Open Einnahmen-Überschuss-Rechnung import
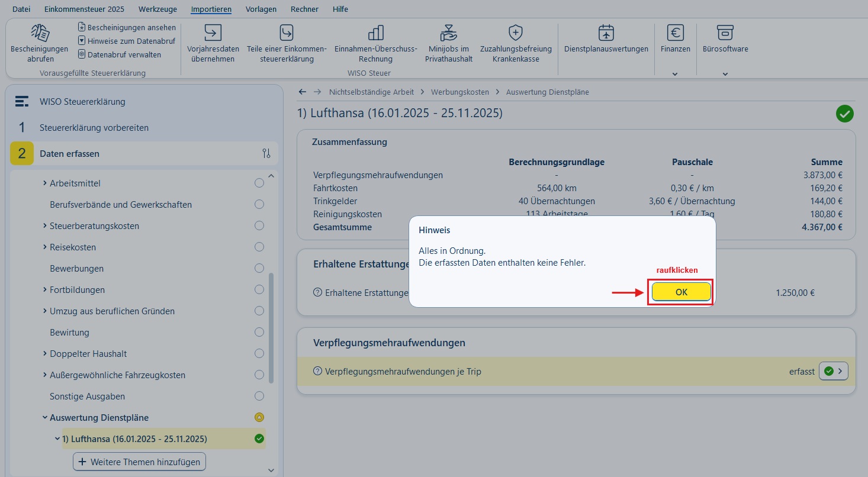Image resolution: width=868 pixels, height=477 pixels. [x=375, y=43]
